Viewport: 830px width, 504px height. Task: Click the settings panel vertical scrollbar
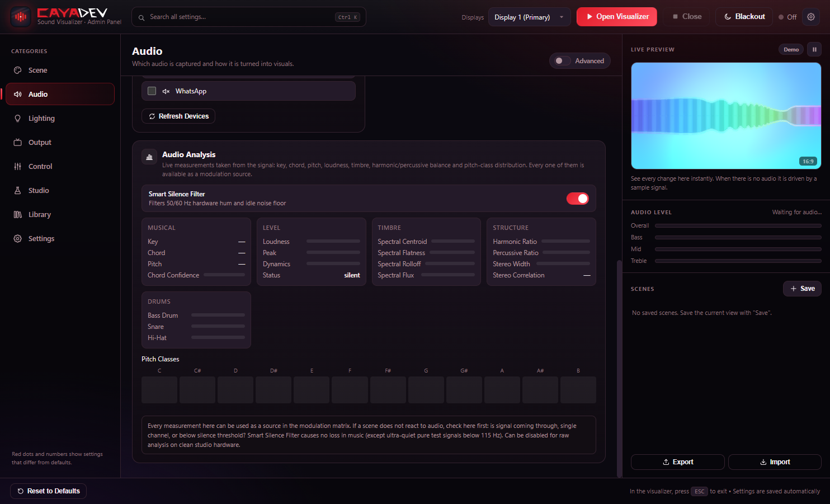(619, 368)
